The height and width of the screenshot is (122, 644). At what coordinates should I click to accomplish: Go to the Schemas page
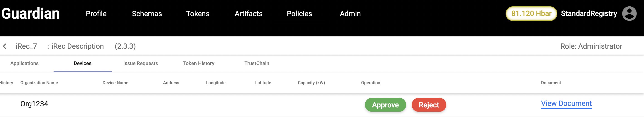(147, 14)
